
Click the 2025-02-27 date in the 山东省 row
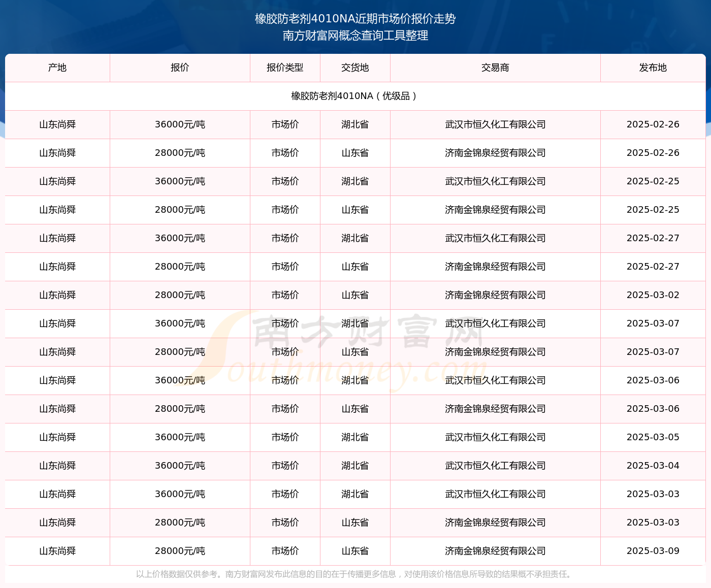click(x=653, y=267)
